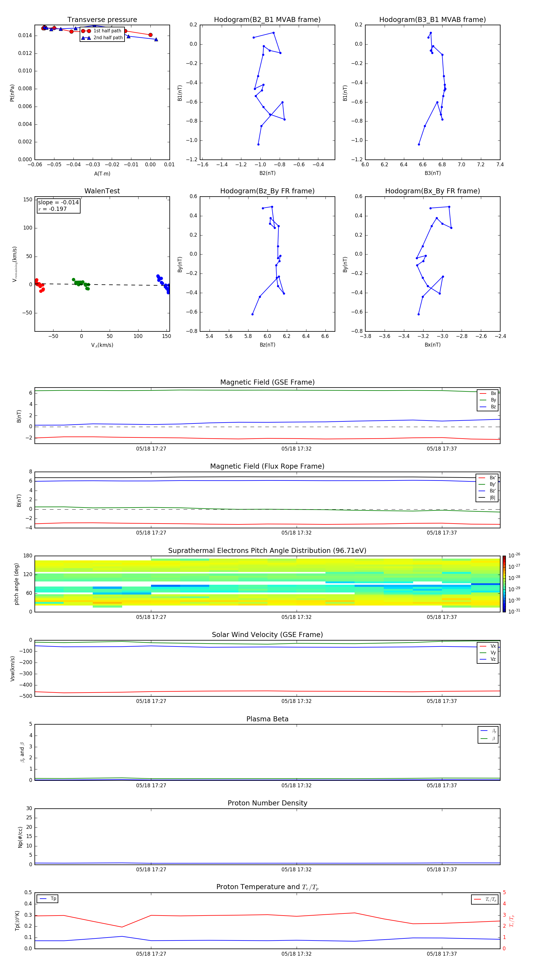Viewport: 535px width, 980px height.
Task: Select the "By" entry in GSE legend
Action: click(488, 400)
